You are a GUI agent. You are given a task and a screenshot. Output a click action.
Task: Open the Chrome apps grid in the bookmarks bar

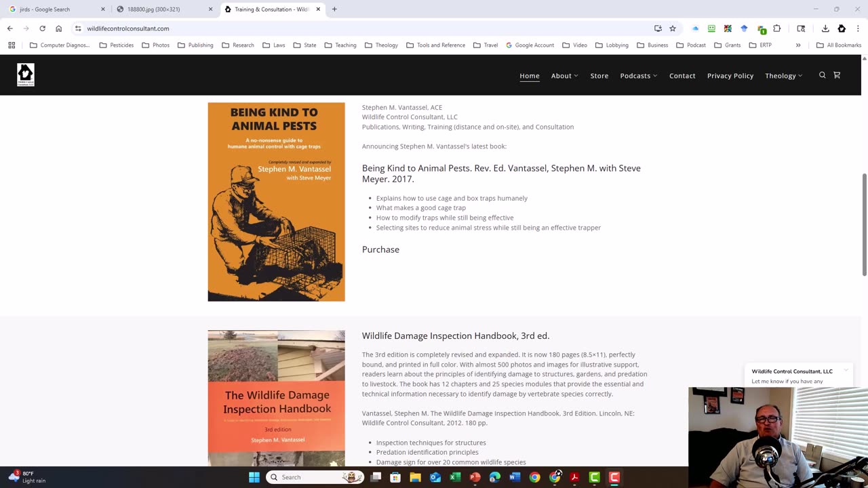[12, 45]
